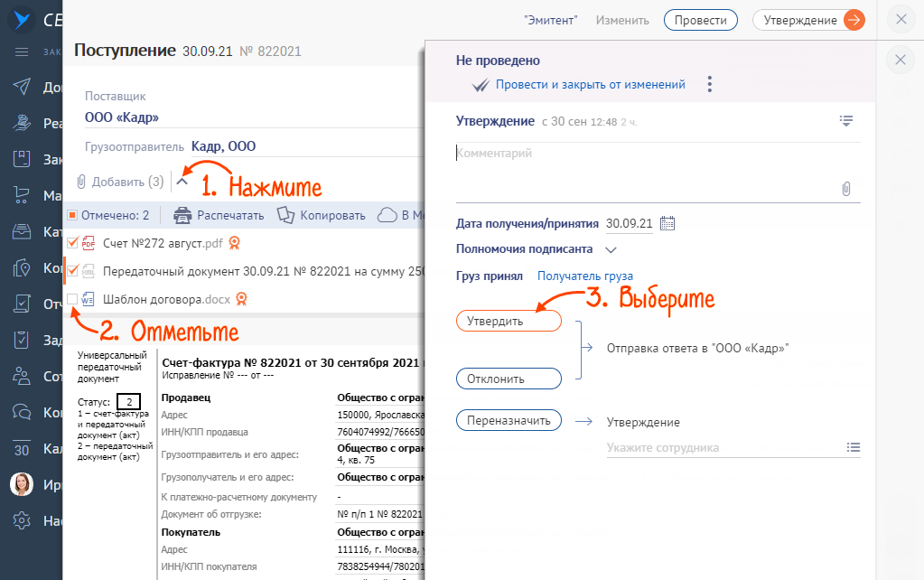Click the Копировать documents icon

click(x=286, y=215)
